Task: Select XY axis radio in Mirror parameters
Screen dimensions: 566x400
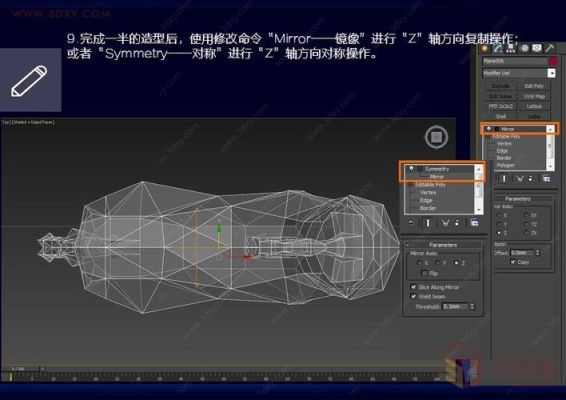Action: click(526, 215)
